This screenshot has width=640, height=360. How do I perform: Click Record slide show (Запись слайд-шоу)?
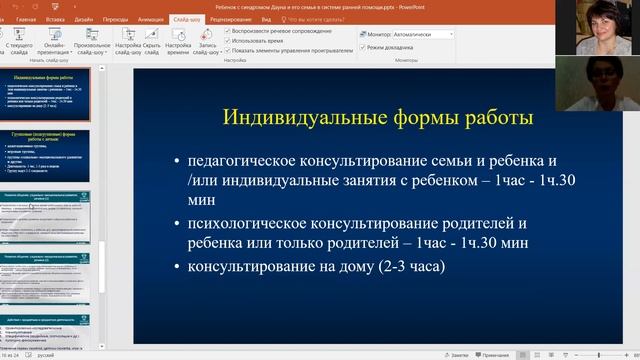coord(207,41)
